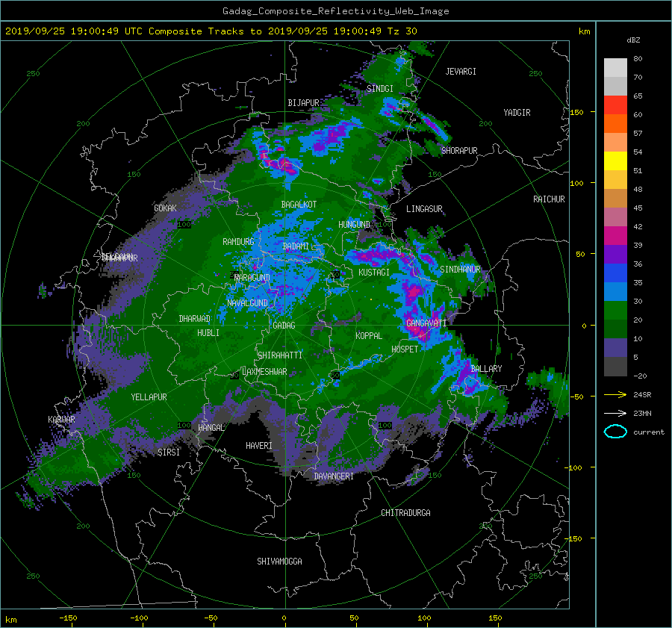Click the yellow 51 dBZ legend swatch
The height and width of the screenshot is (628, 672).
coord(615,161)
